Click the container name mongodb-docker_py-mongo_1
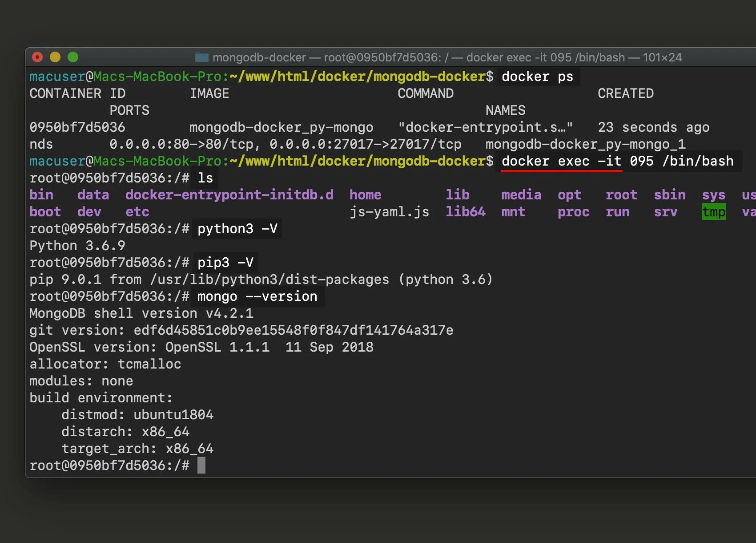The width and height of the screenshot is (756, 543). [x=586, y=144]
